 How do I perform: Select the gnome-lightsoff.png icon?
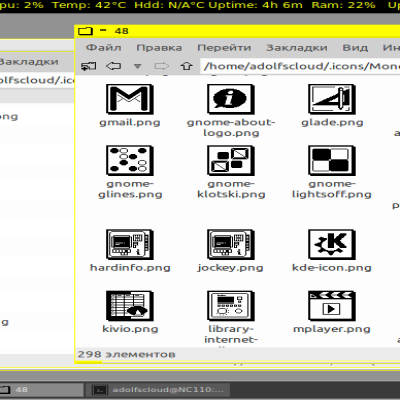pos(332,161)
